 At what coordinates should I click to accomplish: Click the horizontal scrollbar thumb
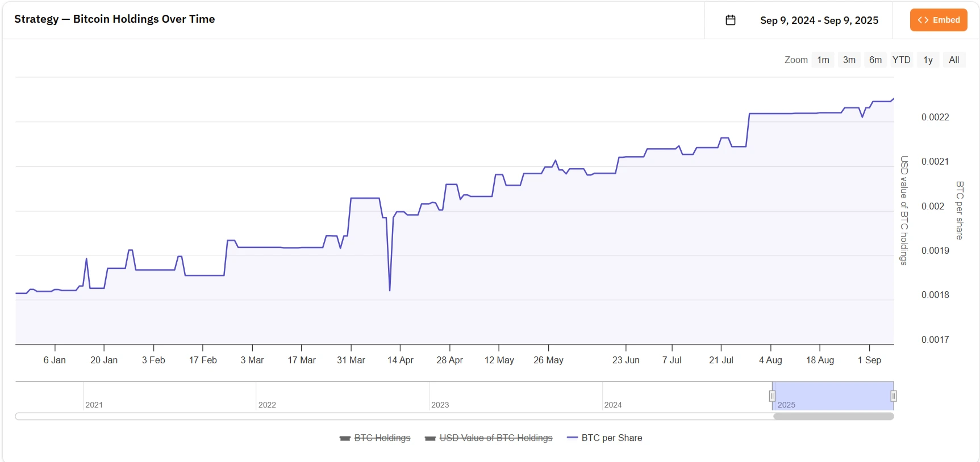tap(833, 417)
